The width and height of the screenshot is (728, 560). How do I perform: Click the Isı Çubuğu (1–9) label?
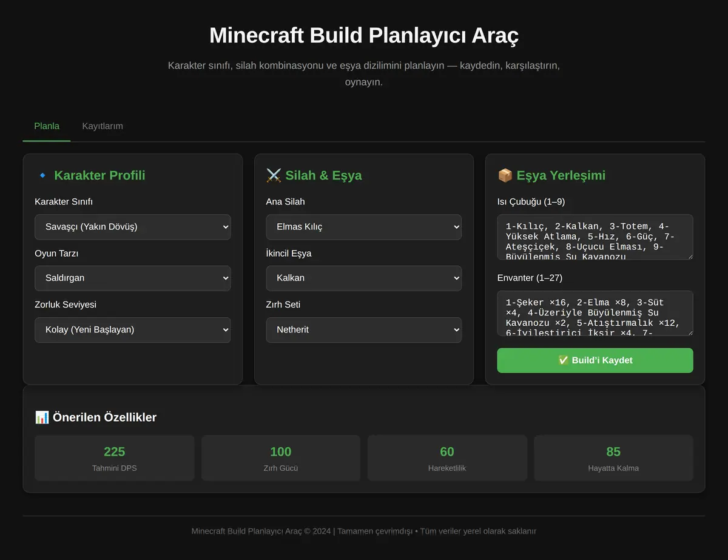pos(531,201)
